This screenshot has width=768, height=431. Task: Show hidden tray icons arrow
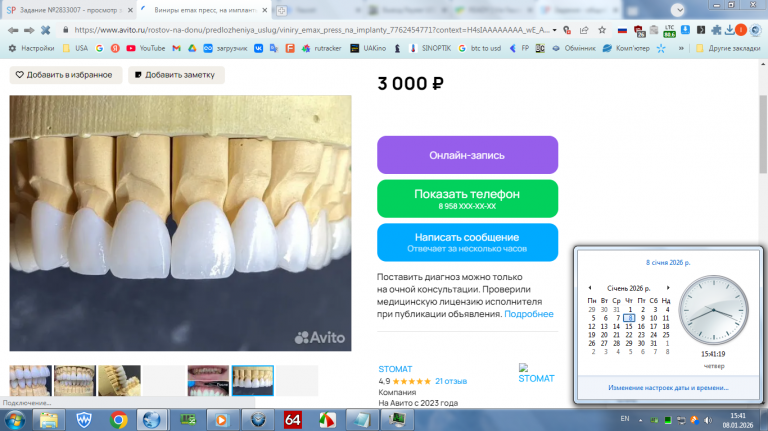(x=640, y=420)
